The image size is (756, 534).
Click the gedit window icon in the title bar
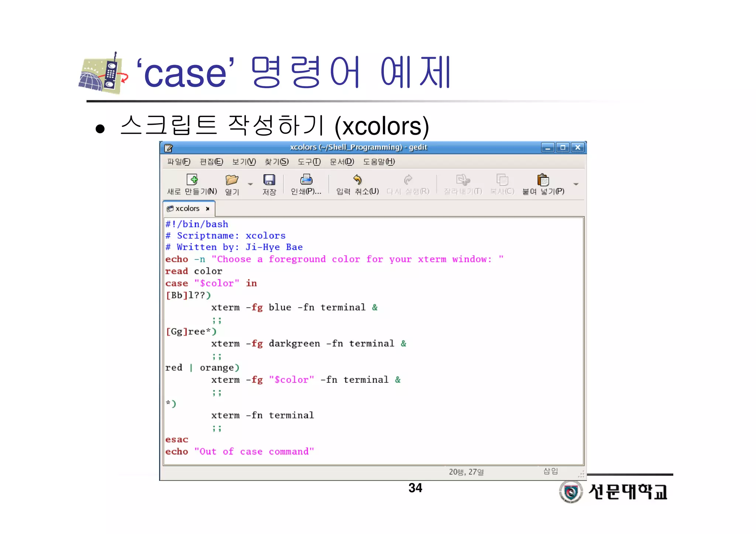click(x=169, y=148)
